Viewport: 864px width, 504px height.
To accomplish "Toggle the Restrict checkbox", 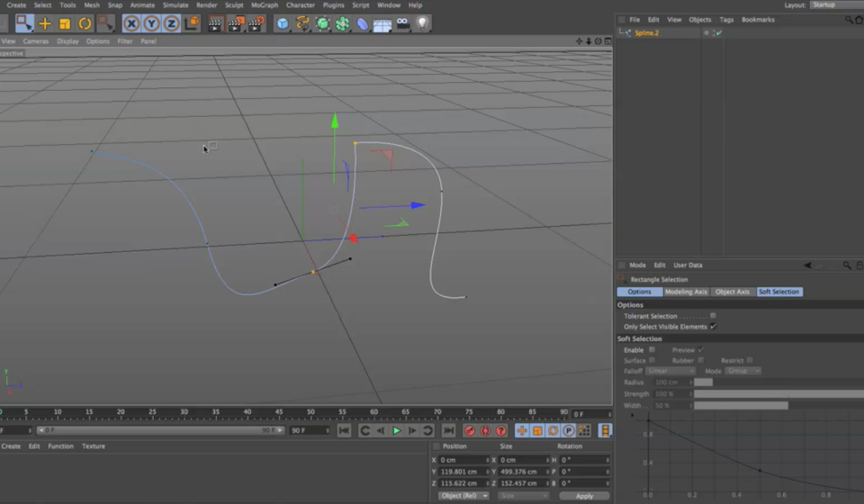I will (750, 360).
